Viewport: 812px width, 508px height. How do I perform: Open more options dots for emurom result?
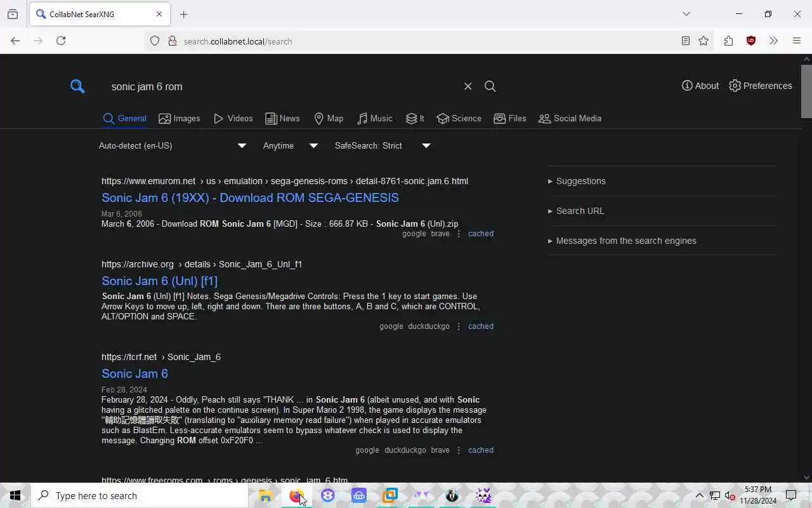459,234
